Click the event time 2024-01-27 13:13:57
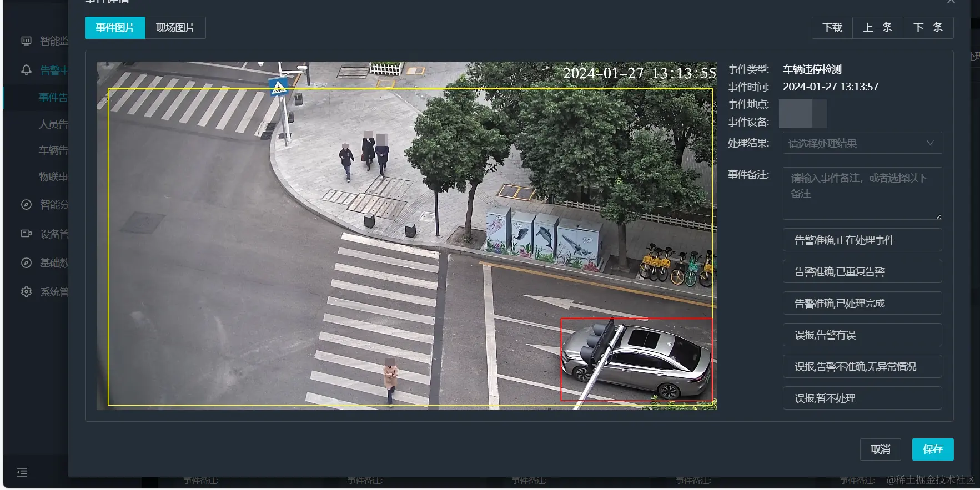The image size is (980, 490). pos(831,87)
